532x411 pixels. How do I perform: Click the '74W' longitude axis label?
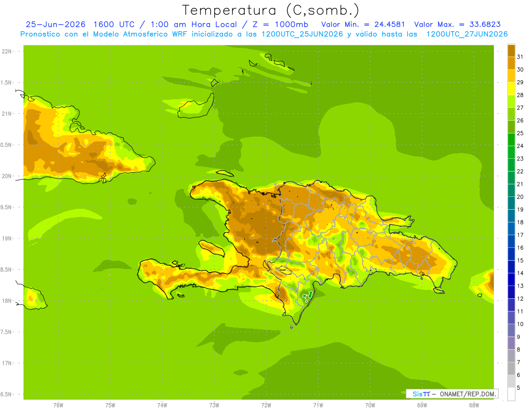(162, 405)
